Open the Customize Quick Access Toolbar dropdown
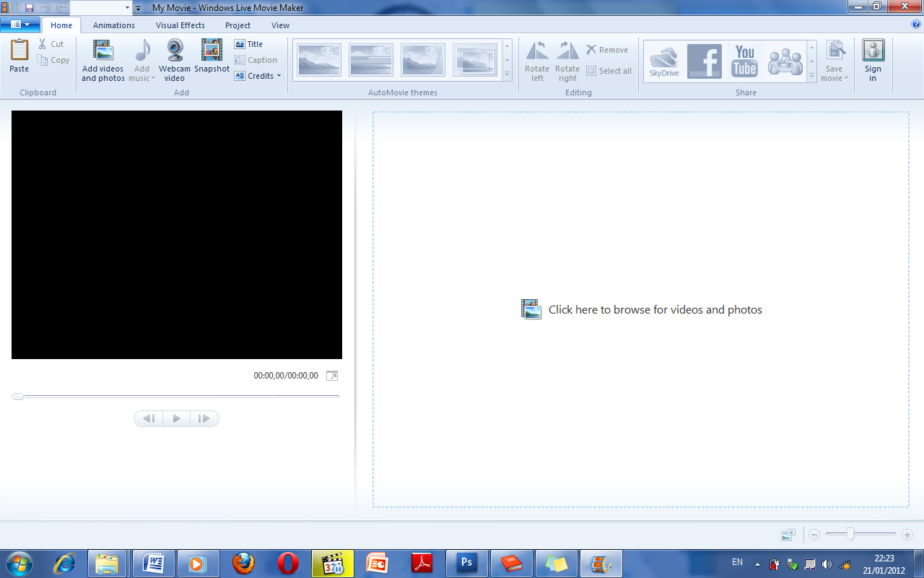This screenshot has width=924, height=578. point(138,8)
